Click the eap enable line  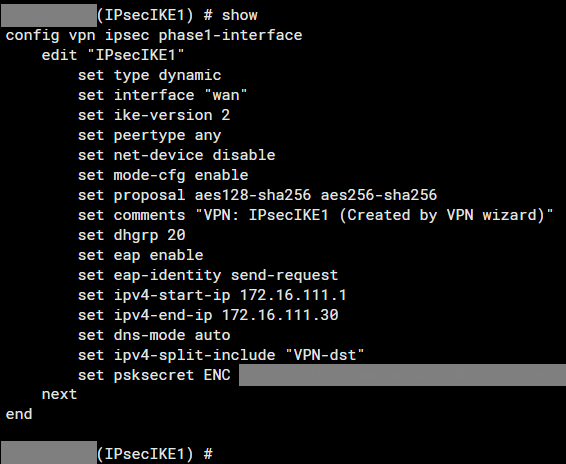tap(140, 255)
